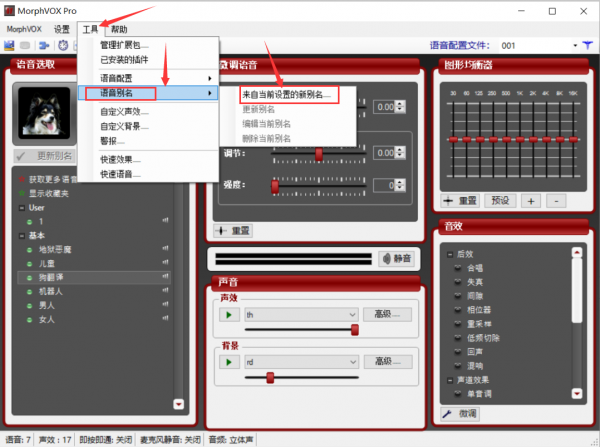This screenshot has height=447, width=600.
Task: Click the clock toolbar icon
Action: [63, 46]
